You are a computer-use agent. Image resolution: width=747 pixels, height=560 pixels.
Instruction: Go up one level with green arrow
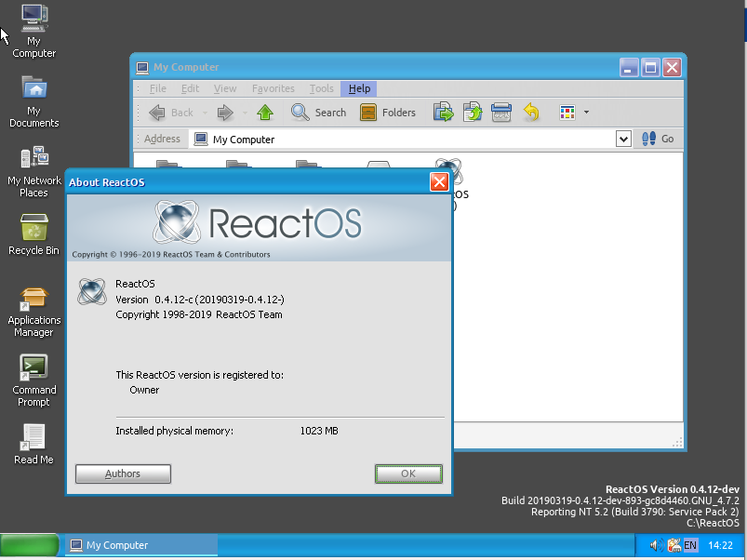pos(265,113)
